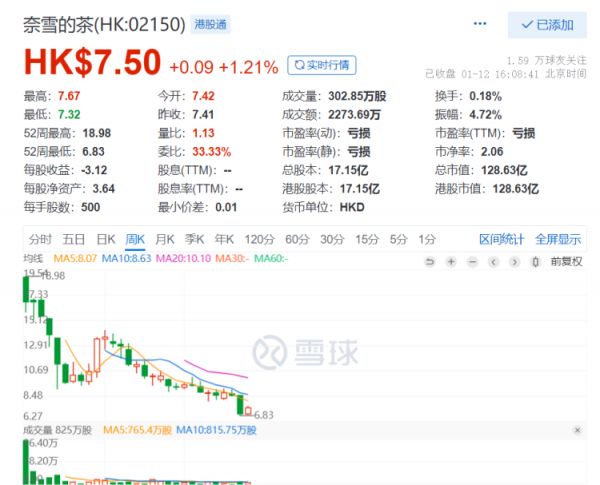
Task: Open 全屏显示 fullscreen chart view
Action: [x=557, y=239]
